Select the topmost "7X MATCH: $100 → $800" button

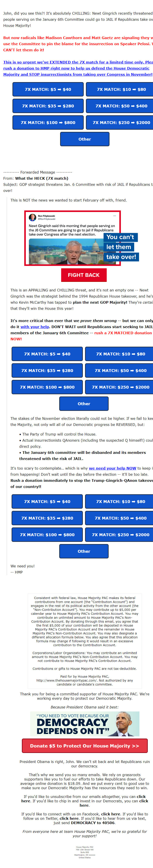coord(48,123)
